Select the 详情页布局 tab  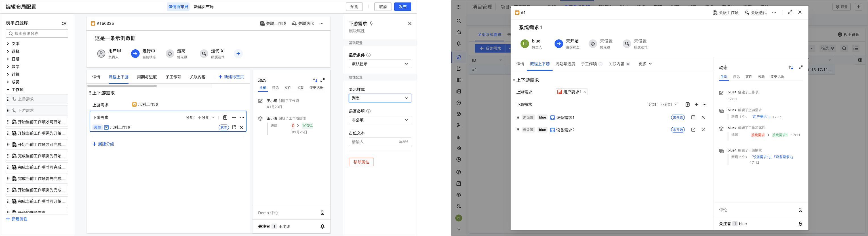click(x=178, y=7)
